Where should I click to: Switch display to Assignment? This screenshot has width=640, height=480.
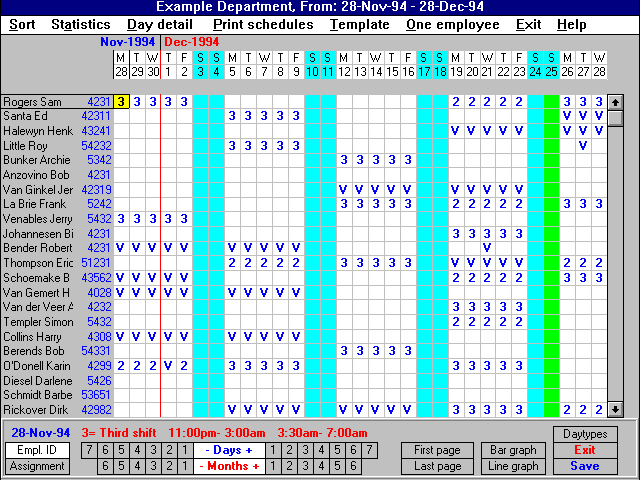[38, 466]
